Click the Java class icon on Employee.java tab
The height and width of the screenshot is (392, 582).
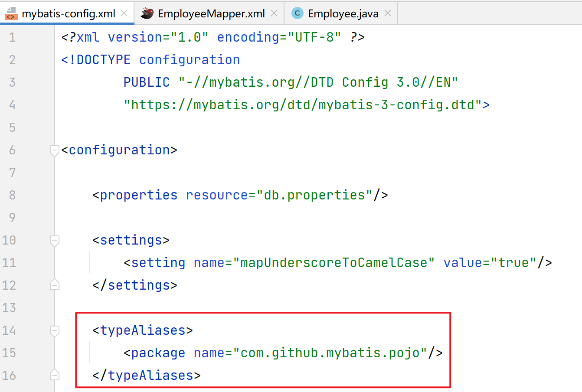[x=297, y=13]
